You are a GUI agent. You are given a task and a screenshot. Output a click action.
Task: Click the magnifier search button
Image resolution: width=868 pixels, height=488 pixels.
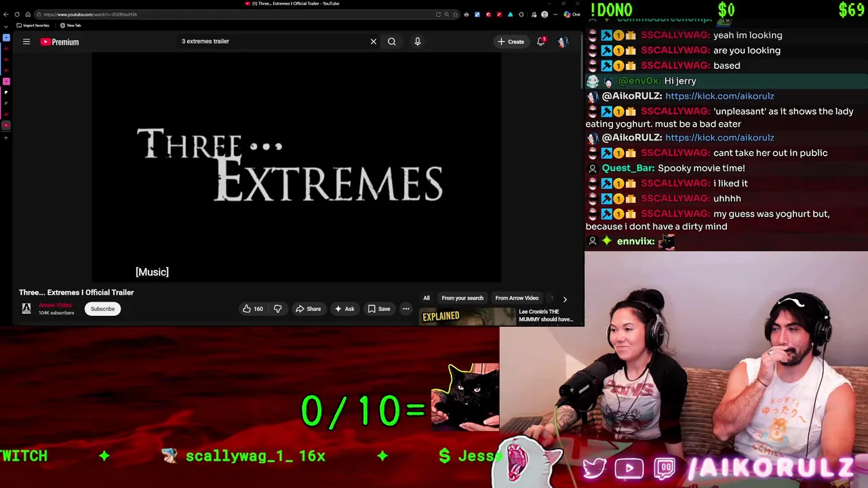pyautogui.click(x=392, y=41)
